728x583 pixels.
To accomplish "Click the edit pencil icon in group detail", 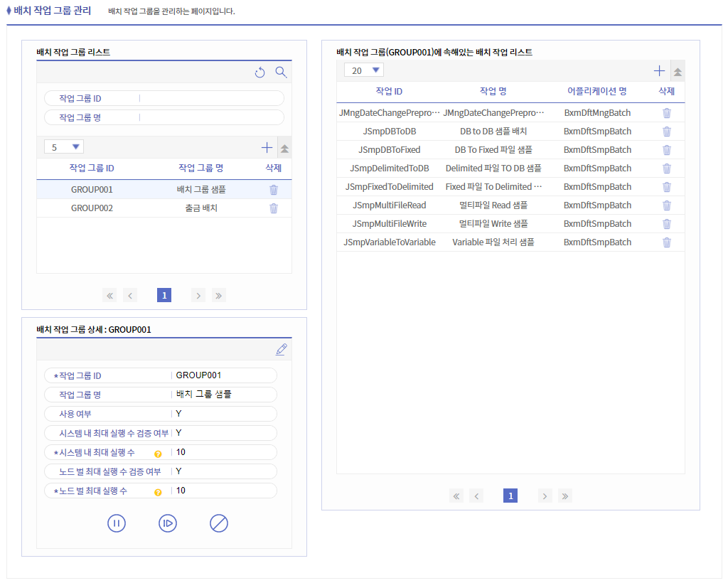I will [282, 350].
